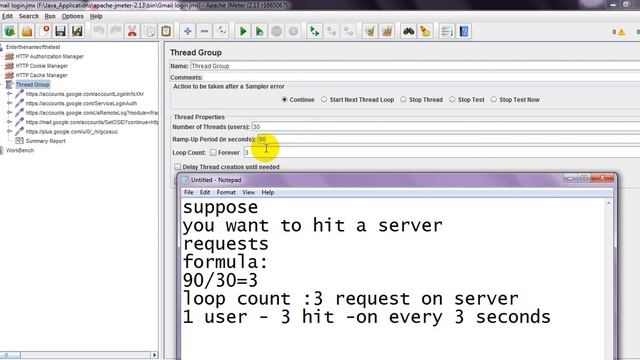Image resolution: width=640 pixels, height=360 pixels.
Task: Click the Notepad vertical scrollbar up arrow
Action: [x=609, y=203]
